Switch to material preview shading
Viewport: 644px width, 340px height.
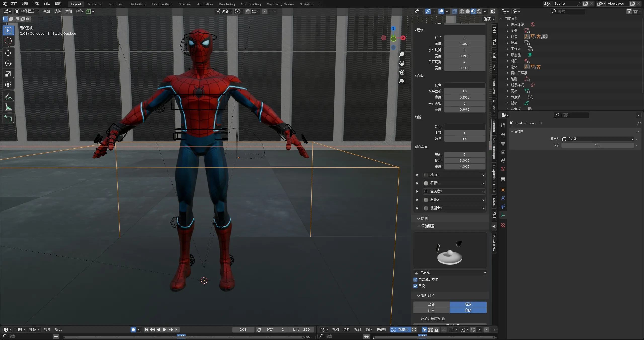click(x=473, y=11)
